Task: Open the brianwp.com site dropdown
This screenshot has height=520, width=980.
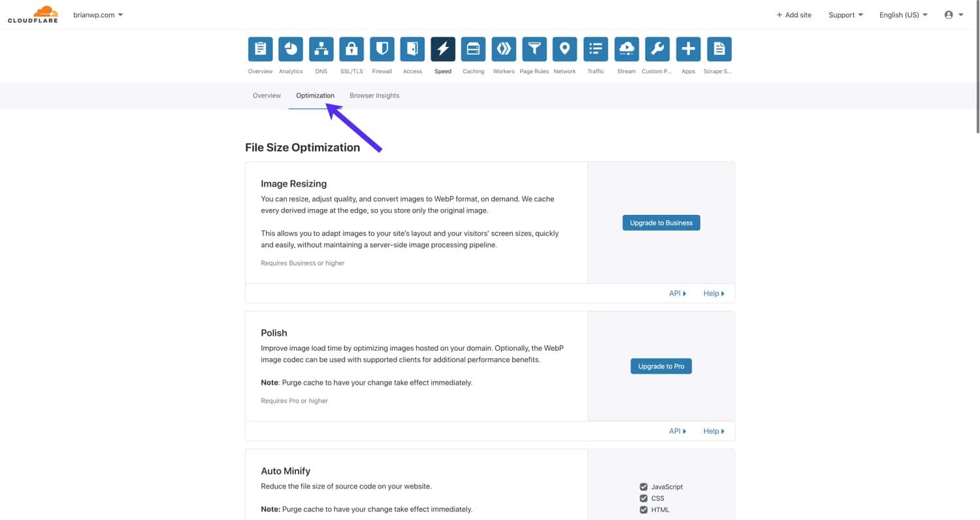Action: pyautogui.click(x=98, y=14)
